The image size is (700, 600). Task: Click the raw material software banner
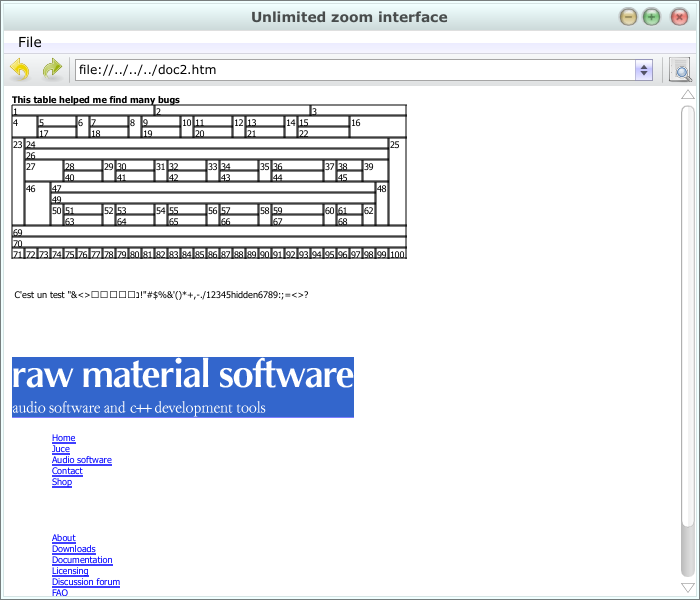(183, 387)
